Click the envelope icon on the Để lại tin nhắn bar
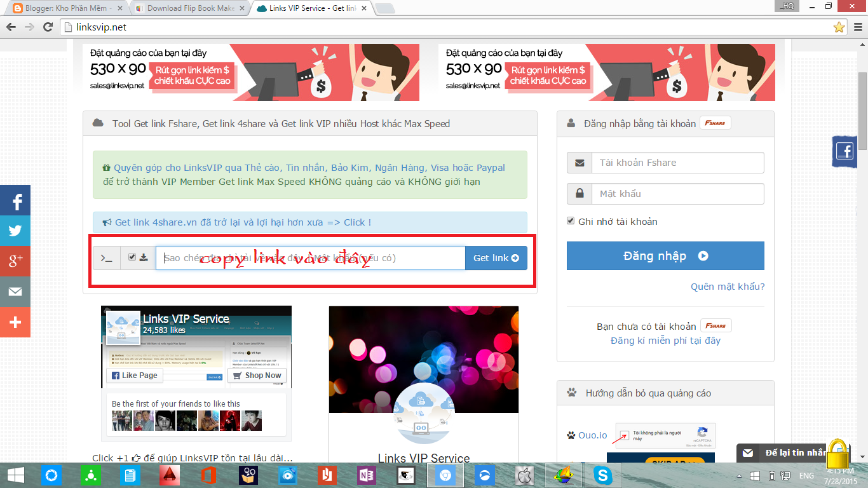The height and width of the screenshot is (488, 868). pyautogui.click(x=748, y=453)
